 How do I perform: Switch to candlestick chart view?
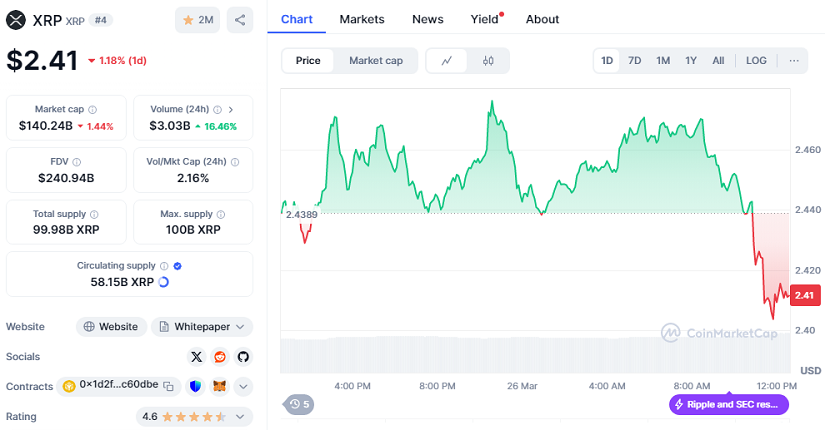click(x=488, y=61)
